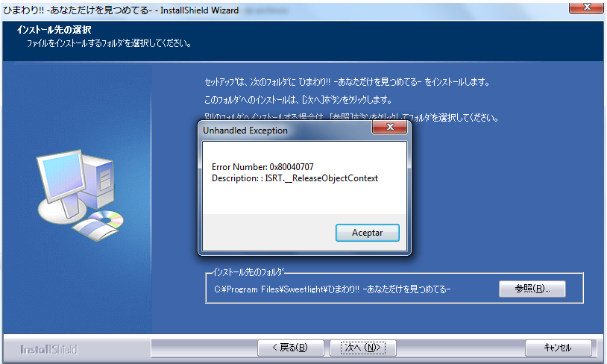Viewport: 607px width, 364px height.
Task: Click the InstallShield Wizard window title text
Action: (x=121, y=10)
